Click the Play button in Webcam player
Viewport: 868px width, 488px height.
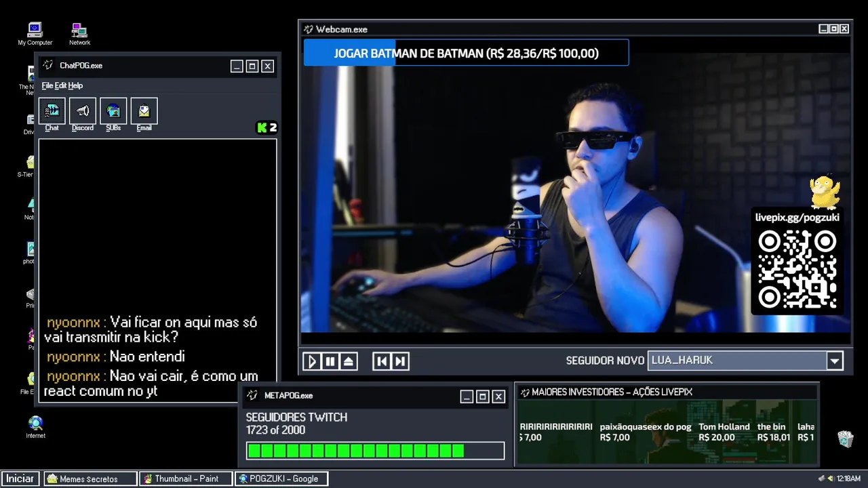[x=312, y=361]
